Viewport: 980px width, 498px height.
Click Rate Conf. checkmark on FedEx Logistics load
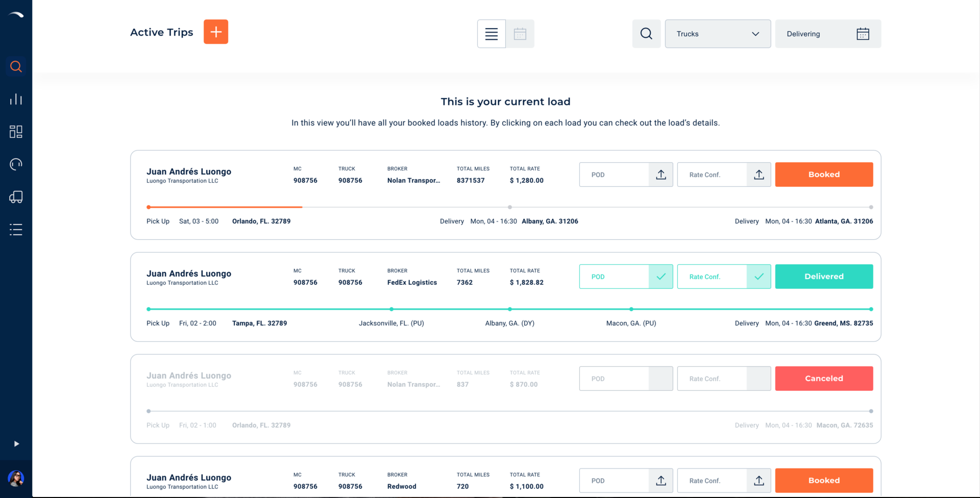(x=759, y=277)
